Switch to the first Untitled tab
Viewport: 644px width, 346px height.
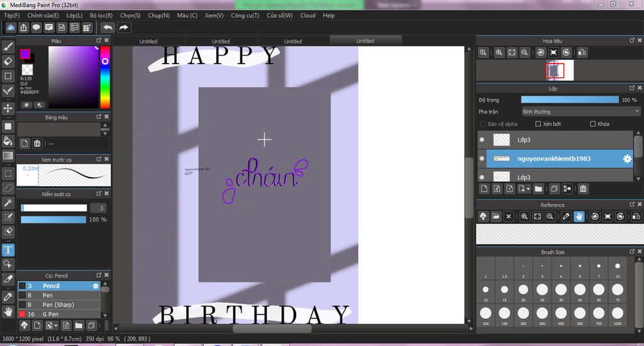148,41
